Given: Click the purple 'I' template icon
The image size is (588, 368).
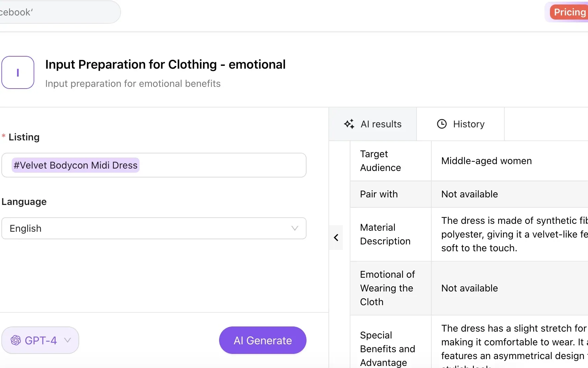Looking at the screenshot, I should pyautogui.click(x=18, y=72).
